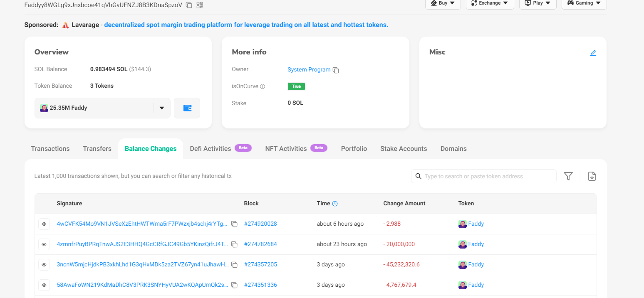Click isOnCurve info icon
The width and height of the screenshot is (644, 298).
pyautogui.click(x=263, y=86)
